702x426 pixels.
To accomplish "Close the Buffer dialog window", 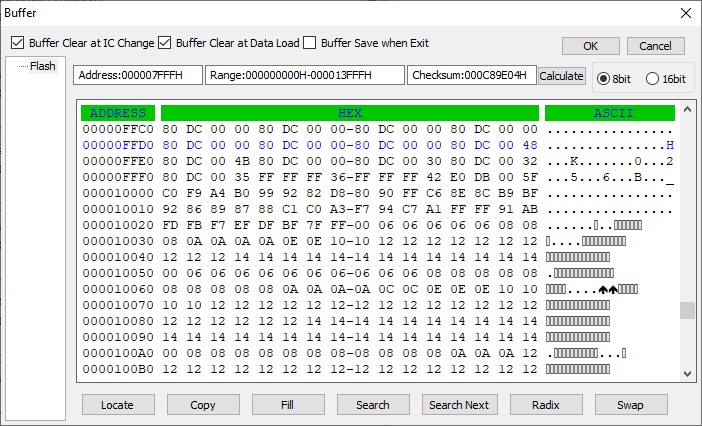I will point(685,13).
